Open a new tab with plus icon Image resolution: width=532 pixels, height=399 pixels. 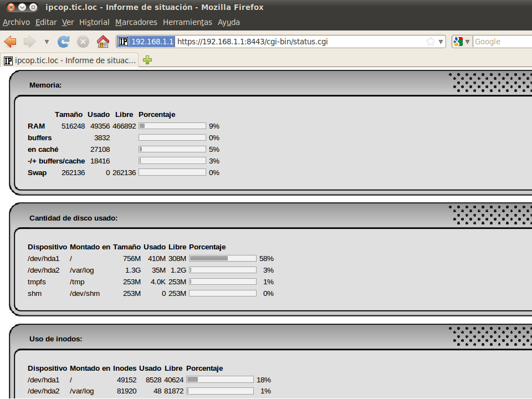pos(147,60)
